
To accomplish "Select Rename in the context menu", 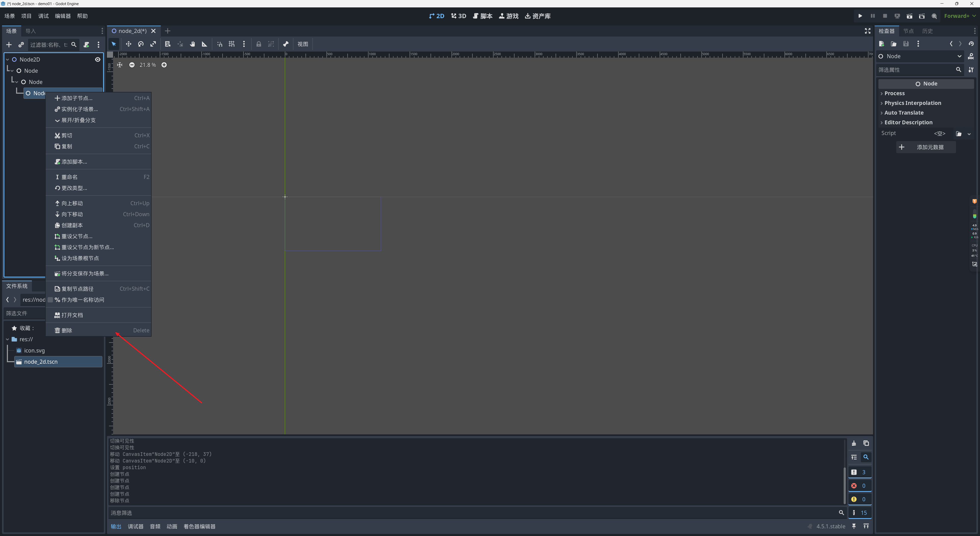I will [70, 177].
